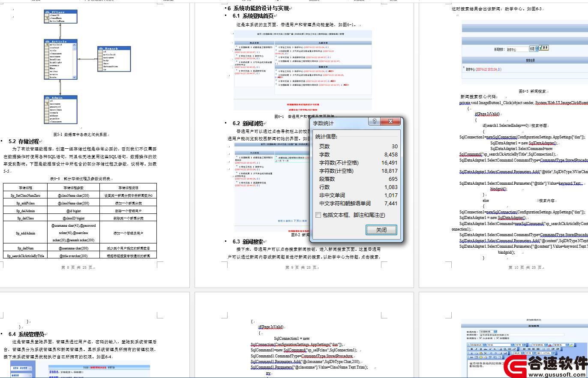Click table cell Sp_delNum

(25, 248)
